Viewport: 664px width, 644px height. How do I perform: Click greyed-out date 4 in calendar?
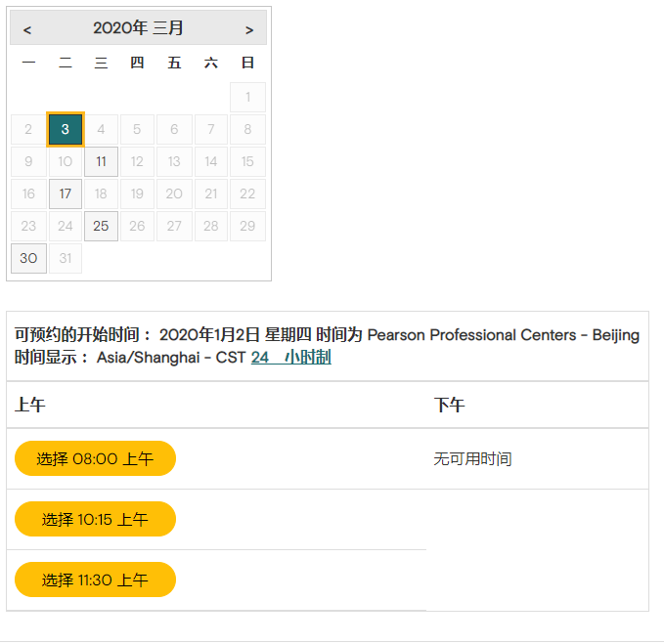(101, 129)
